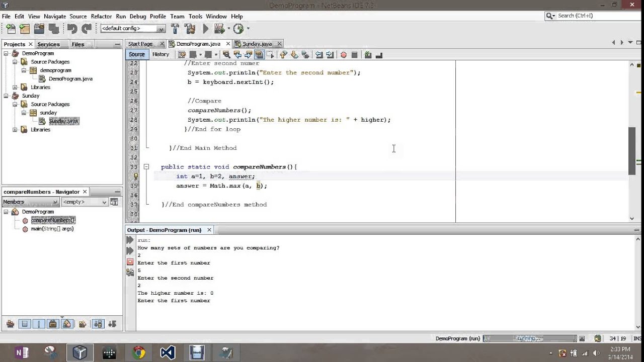Collapse the Sunday project node
The height and width of the screenshot is (362, 644).
(x=6, y=96)
